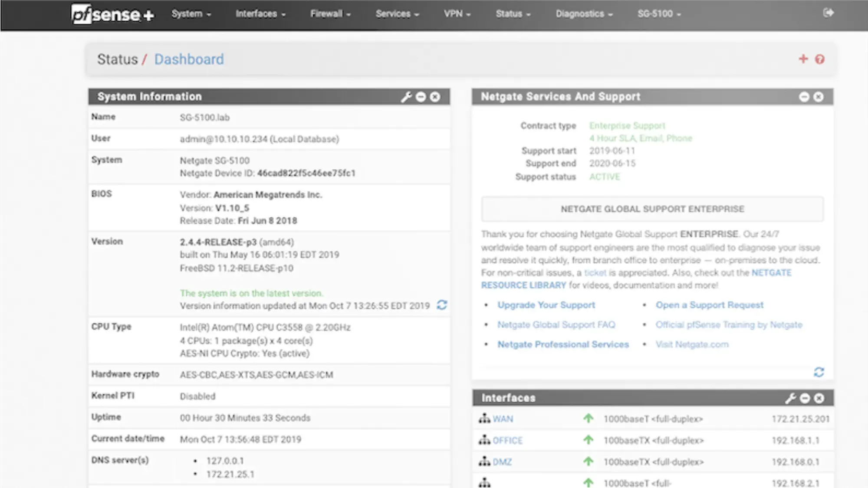This screenshot has width=868, height=488.
Task: Click the refresh icon in Netgate Services panel
Action: point(819,372)
